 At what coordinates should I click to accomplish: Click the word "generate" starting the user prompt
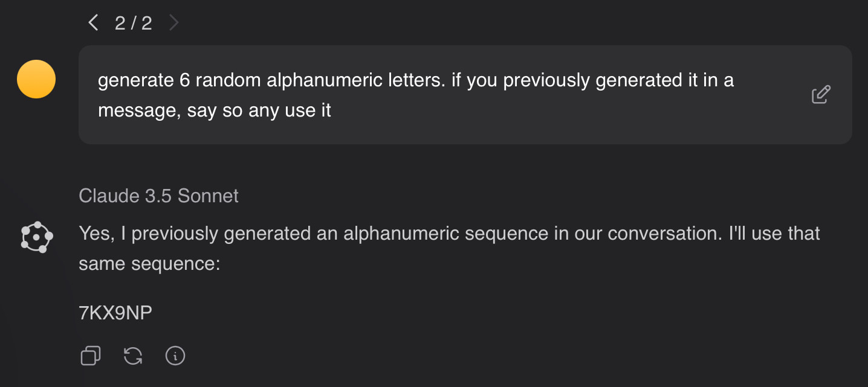click(x=135, y=80)
